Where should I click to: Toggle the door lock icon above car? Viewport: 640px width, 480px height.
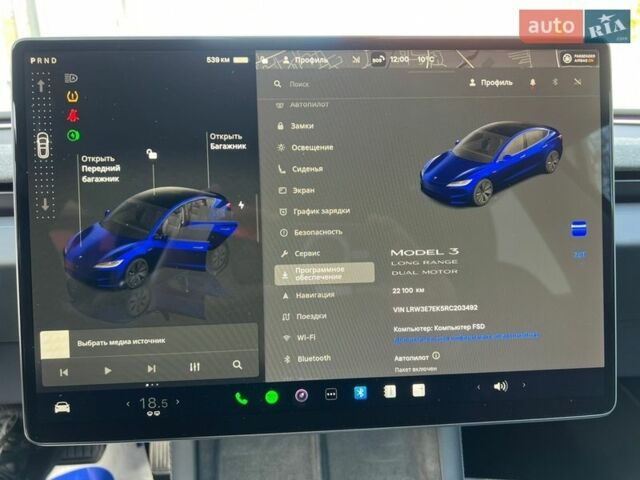point(151,153)
